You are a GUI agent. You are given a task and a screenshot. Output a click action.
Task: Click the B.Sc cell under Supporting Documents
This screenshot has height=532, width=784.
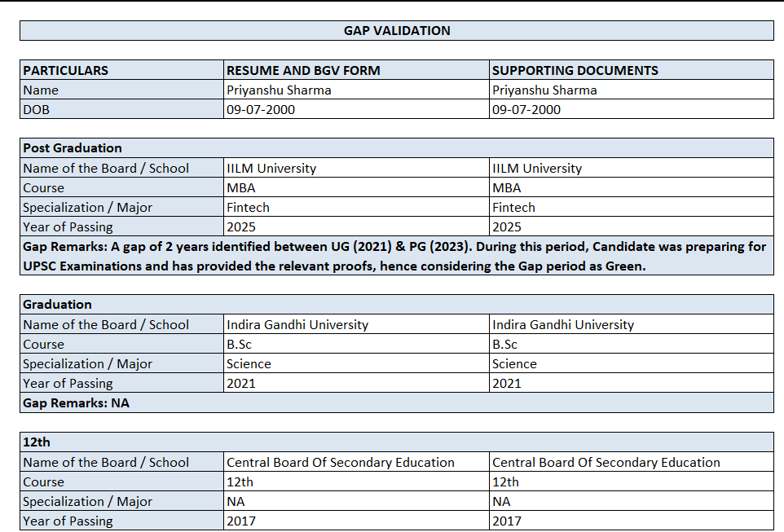coord(632,344)
